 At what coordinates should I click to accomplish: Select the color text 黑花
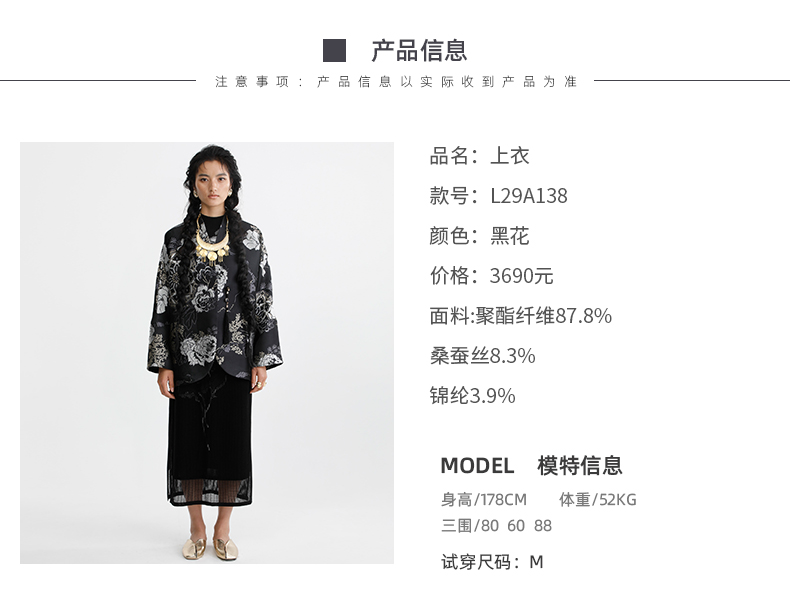[x=509, y=236]
